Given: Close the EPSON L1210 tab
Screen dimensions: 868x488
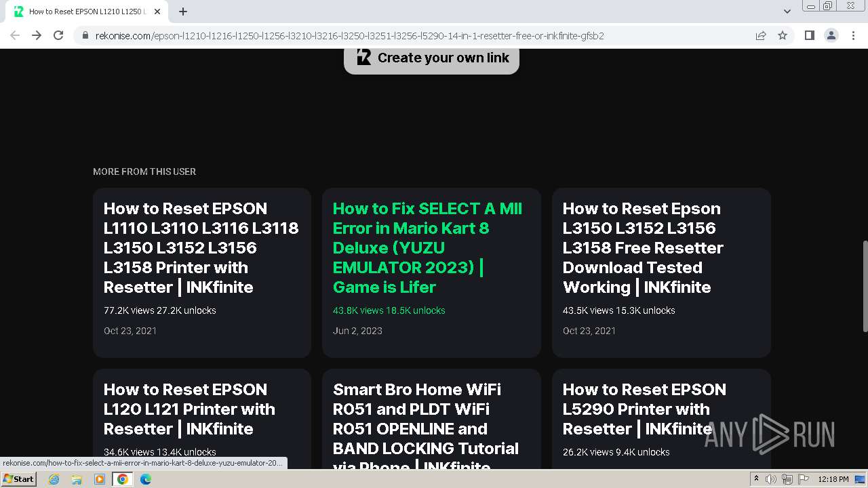Looking at the screenshot, I should 157,12.
